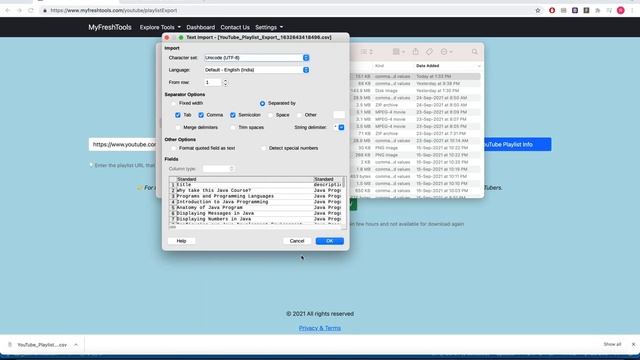Click the playlist URL input field

pos(122,144)
